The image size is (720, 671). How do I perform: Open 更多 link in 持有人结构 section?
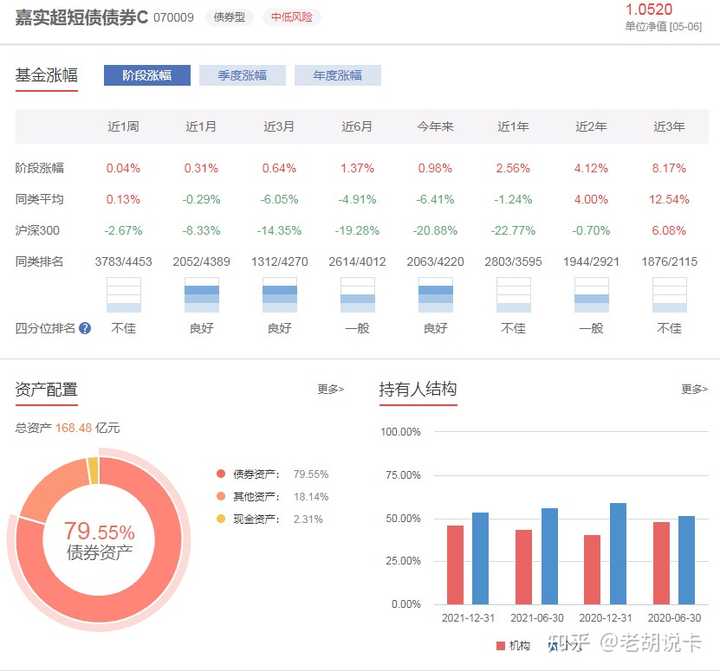point(694,389)
